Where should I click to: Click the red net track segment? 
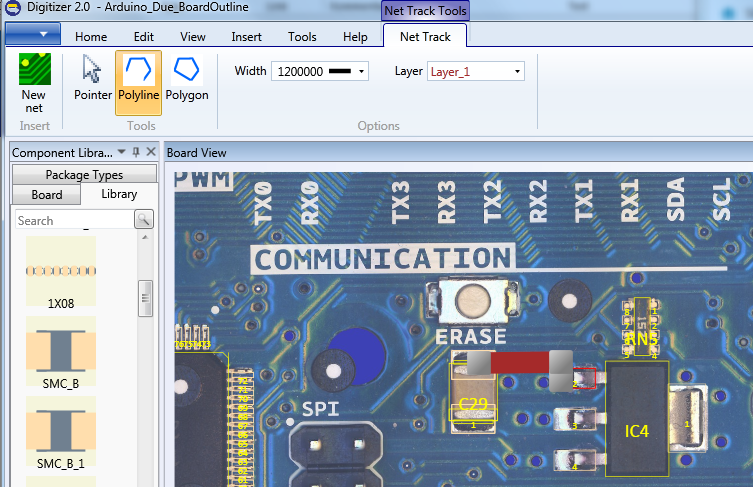520,362
